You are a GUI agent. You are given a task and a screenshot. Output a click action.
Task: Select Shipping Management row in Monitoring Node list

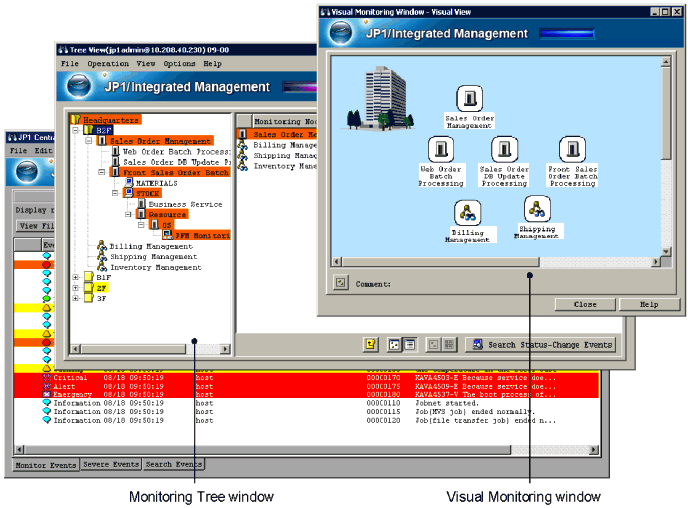tap(277, 155)
